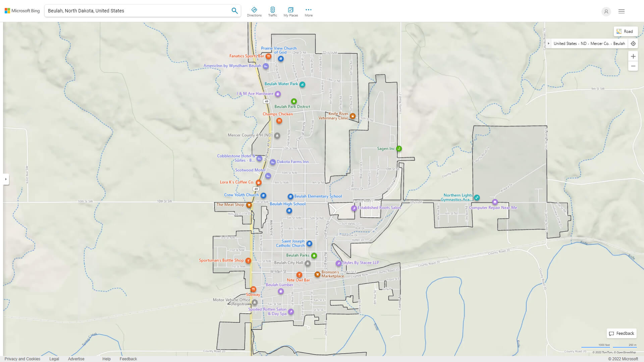Expand the left side panel chevron
Image resolution: width=644 pixels, height=362 pixels.
6,179
